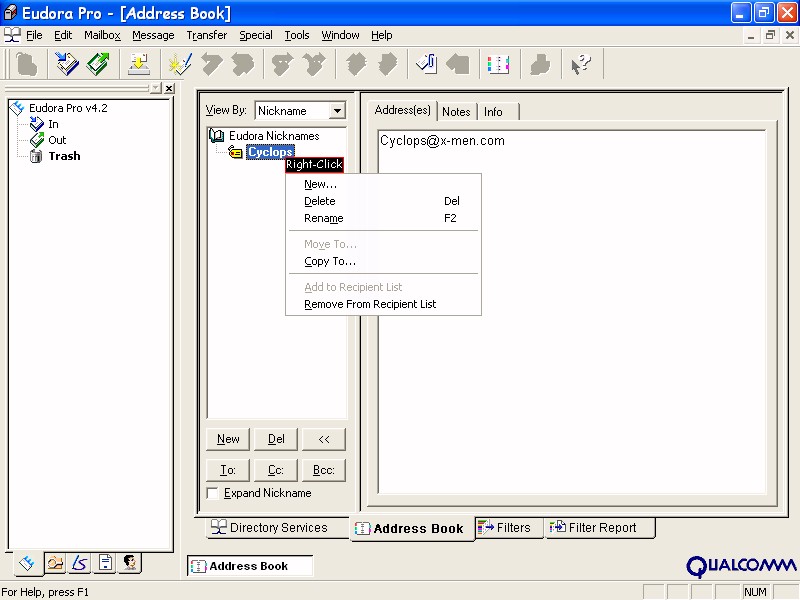
Task: Open the File menu
Action: tap(34, 35)
